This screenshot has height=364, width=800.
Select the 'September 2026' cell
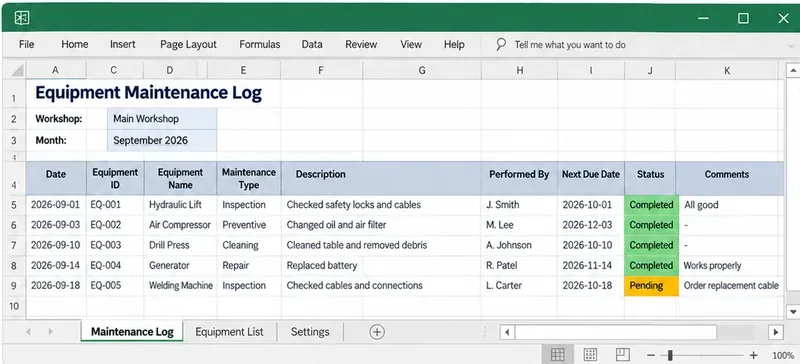pos(162,140)
